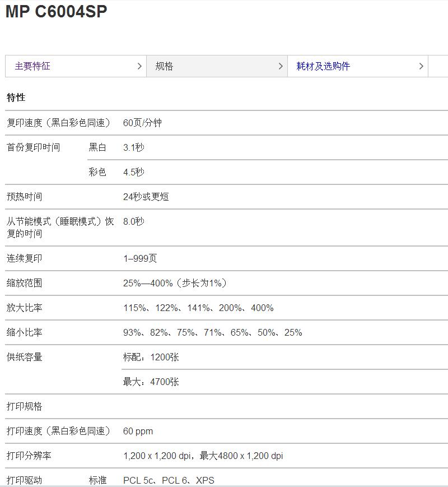This screenshot has height=487, width=448.
Task: Click the 特性 section heading
Action: (x=16, y=98)
